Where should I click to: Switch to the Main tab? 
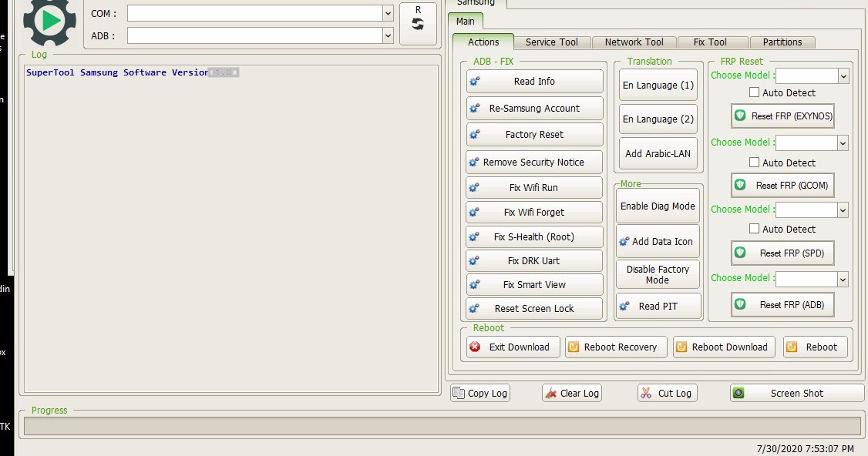pyautogui.click(x=465, y=21)
